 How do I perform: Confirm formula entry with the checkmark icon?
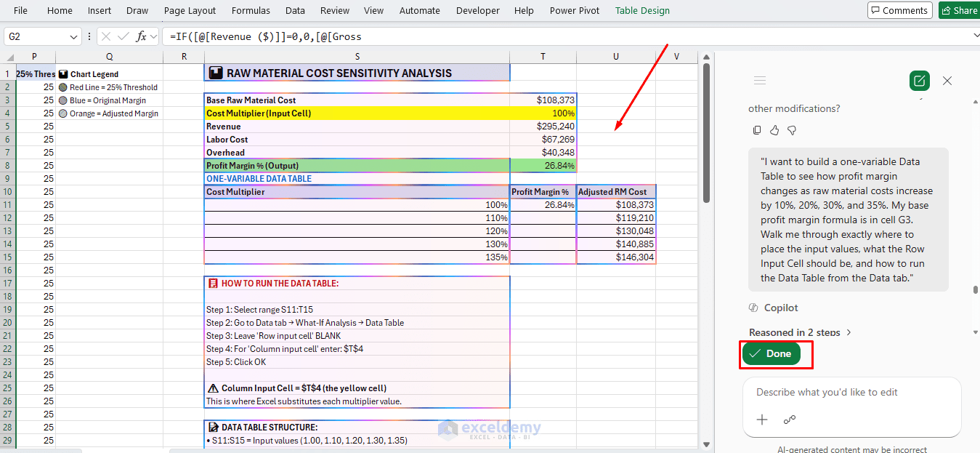click(x=122, y=36)
